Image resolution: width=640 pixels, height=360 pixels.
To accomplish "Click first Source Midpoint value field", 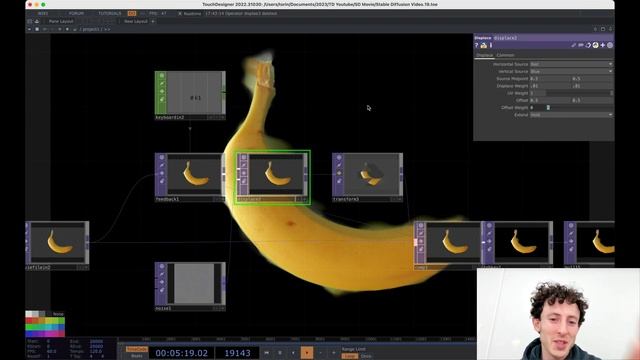I will click(549, 79).
